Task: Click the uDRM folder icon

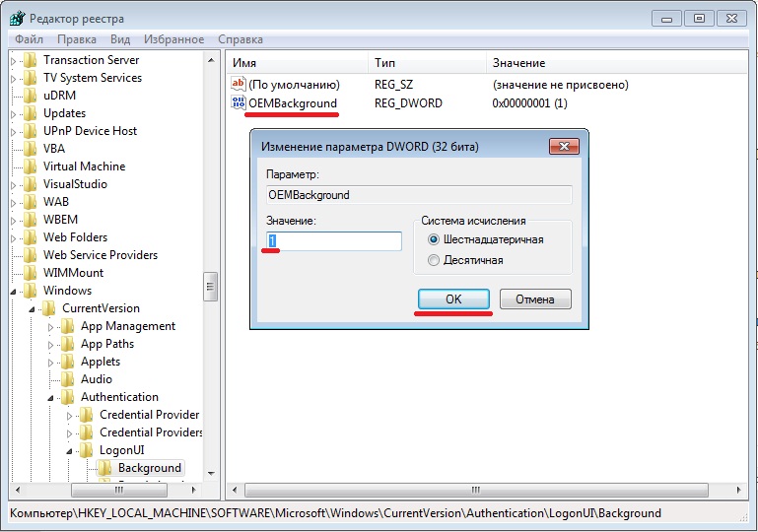Action: [30, 96]
